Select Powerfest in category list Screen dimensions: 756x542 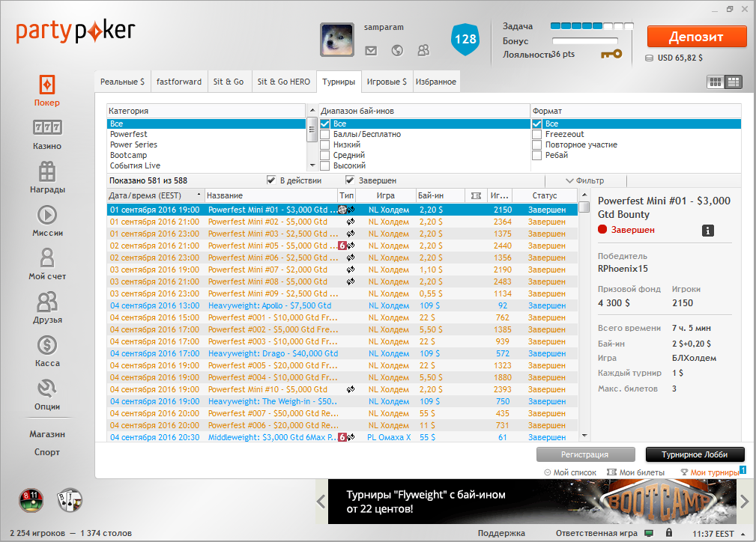pos(206,135)
